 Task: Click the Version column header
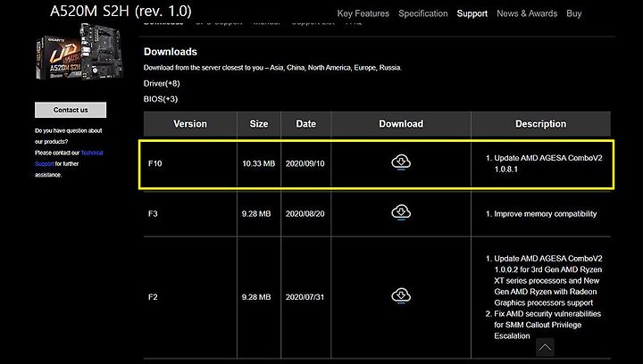[190, 124]
